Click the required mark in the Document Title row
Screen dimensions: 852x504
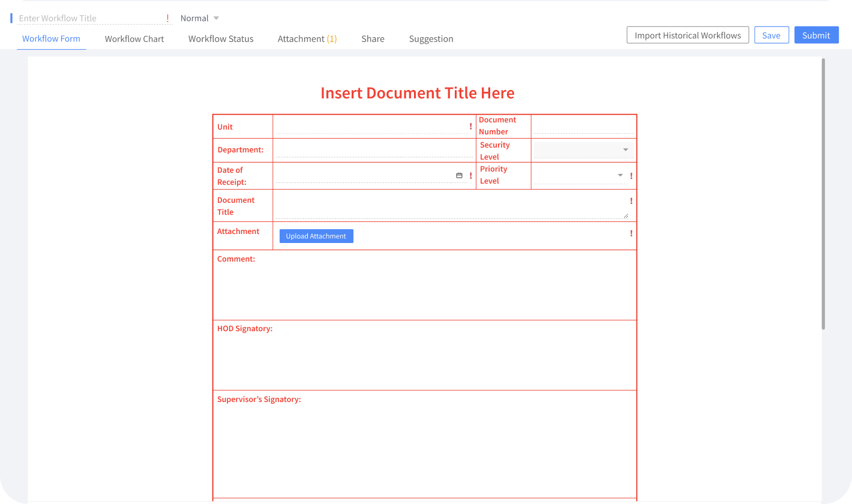(631, 201)
